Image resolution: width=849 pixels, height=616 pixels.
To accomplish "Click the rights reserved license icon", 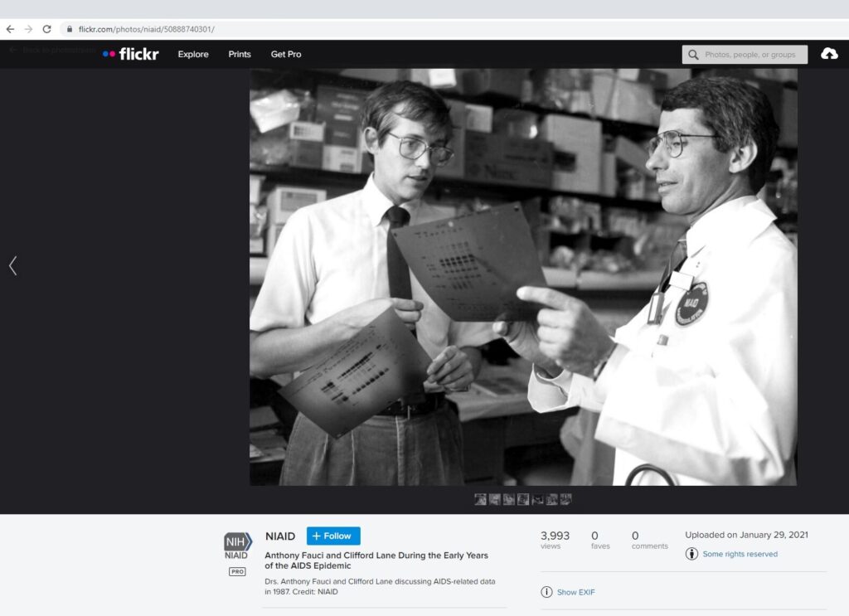I will click(x=691, y=554).
